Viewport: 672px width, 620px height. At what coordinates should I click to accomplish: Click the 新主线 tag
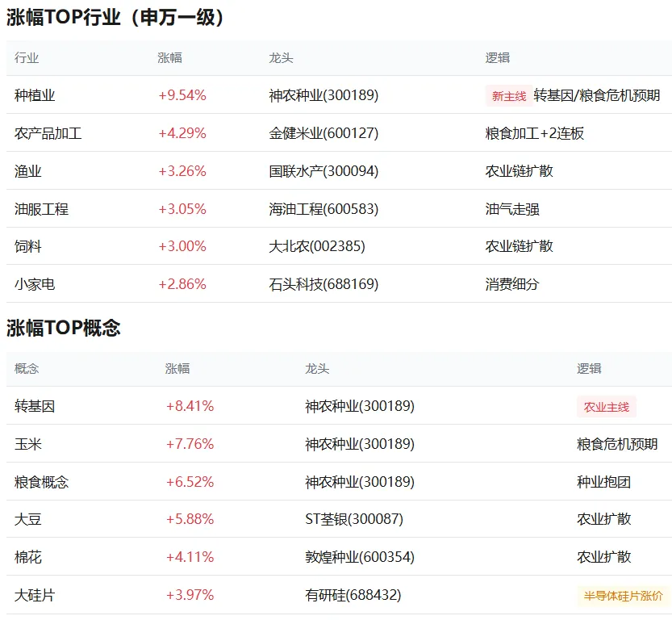(x=509, y=96)
